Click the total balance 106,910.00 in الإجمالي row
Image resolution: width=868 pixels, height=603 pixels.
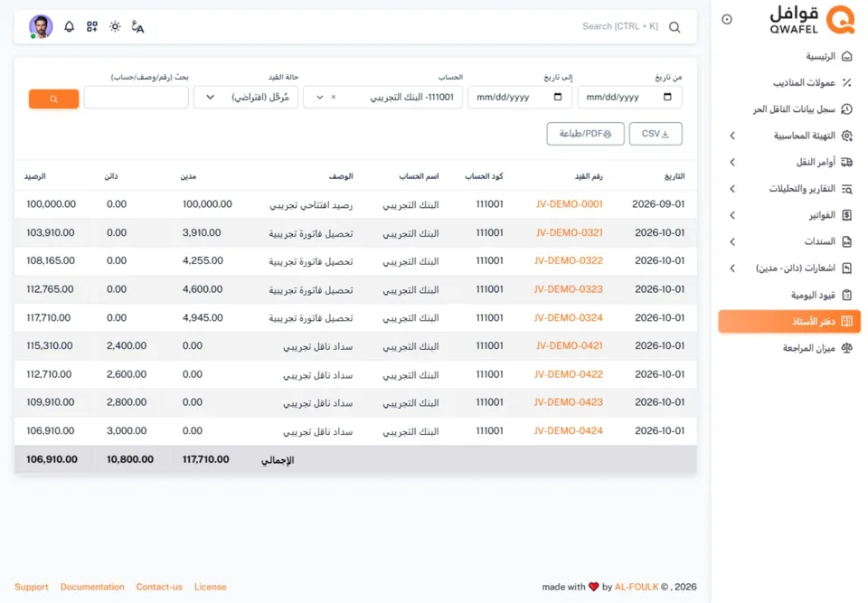52,459
